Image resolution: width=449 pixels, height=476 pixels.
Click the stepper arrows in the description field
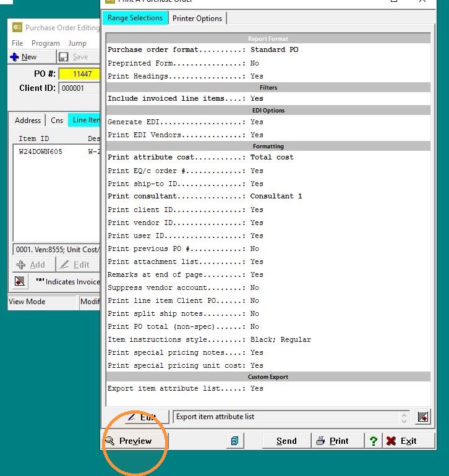(404, 417)
